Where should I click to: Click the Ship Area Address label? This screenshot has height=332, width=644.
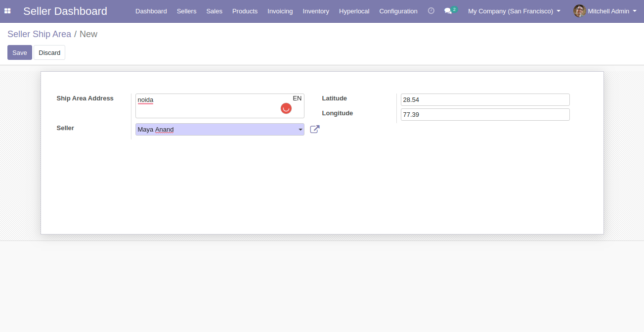[85, 98]
